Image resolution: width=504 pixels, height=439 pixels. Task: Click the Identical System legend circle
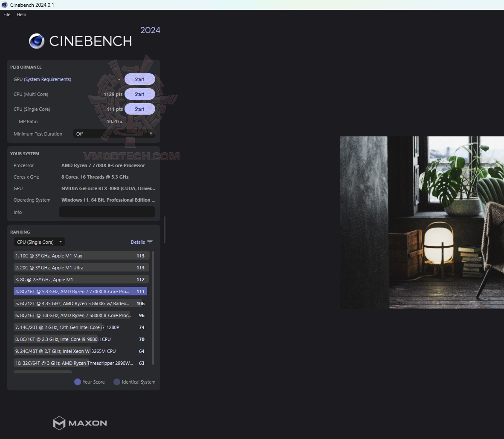(117, 382)
